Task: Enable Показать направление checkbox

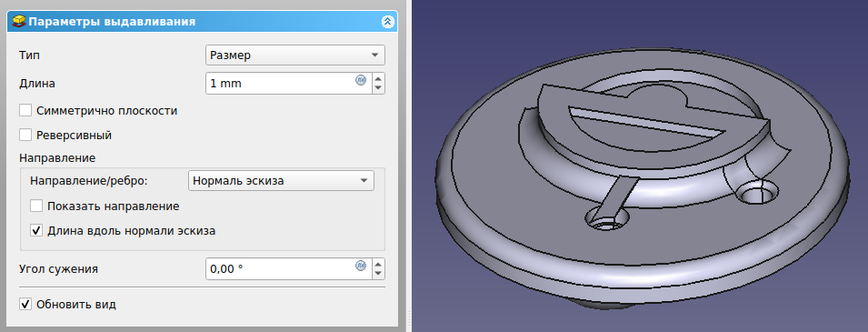Action: 36,206
